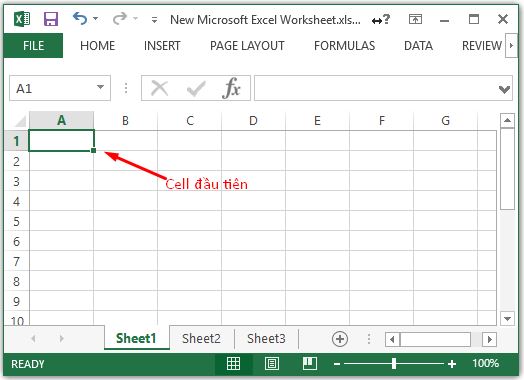Click the vertical scrollbar down arrow

coord(507,319)
